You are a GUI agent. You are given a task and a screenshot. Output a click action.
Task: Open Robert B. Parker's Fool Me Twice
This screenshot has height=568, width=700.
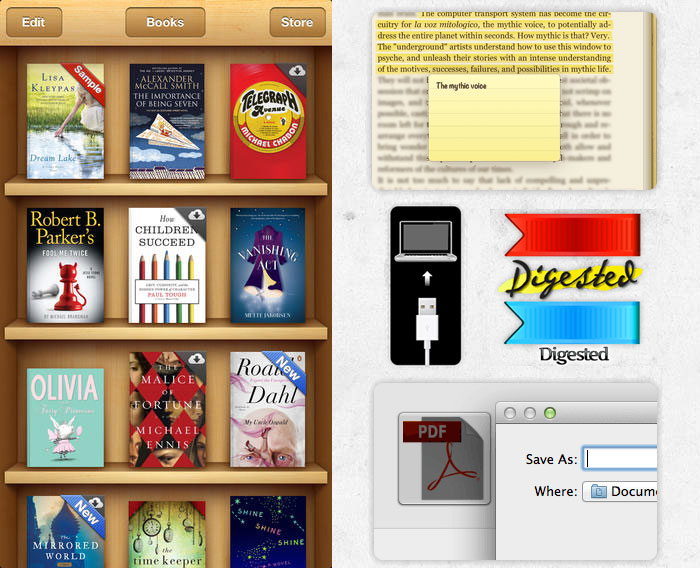pyautogui.click(x=65, y=265)
